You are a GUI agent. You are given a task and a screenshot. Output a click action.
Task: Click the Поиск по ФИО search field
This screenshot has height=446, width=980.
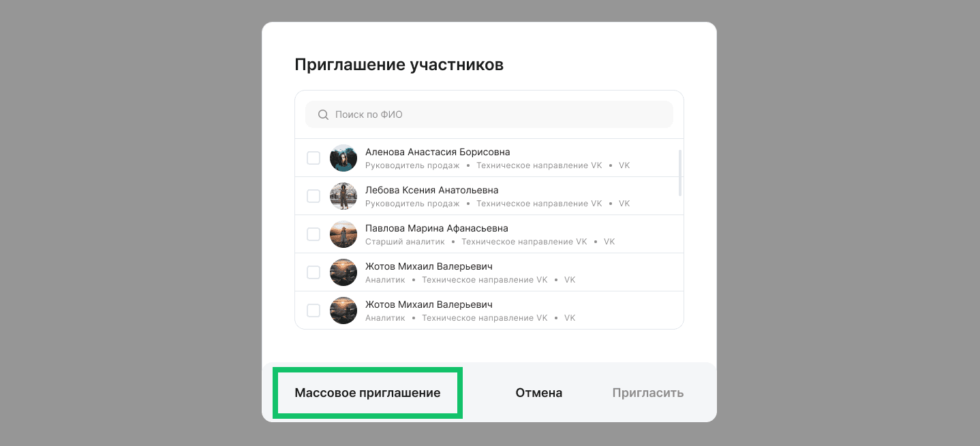[x=489, y=114]
